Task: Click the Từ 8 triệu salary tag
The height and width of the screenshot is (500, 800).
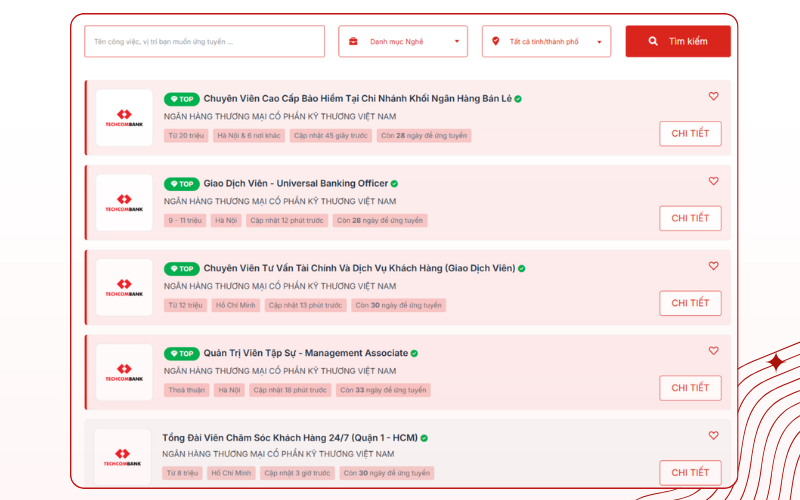Action: (182, 473)
